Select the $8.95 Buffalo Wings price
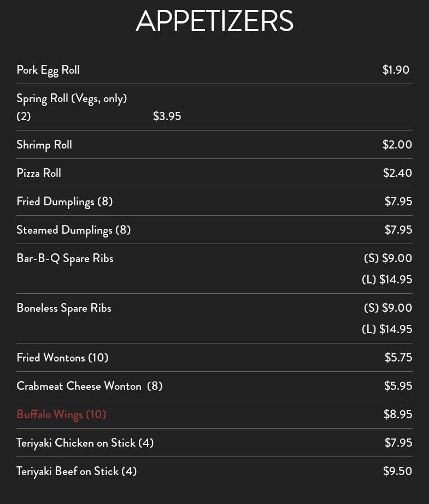429x504 pixels. (x=398, y=414)
